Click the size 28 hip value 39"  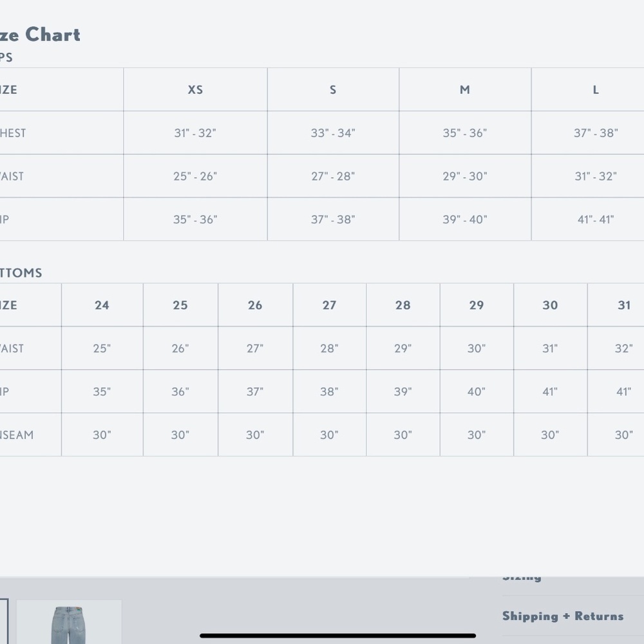click(403, 392)
